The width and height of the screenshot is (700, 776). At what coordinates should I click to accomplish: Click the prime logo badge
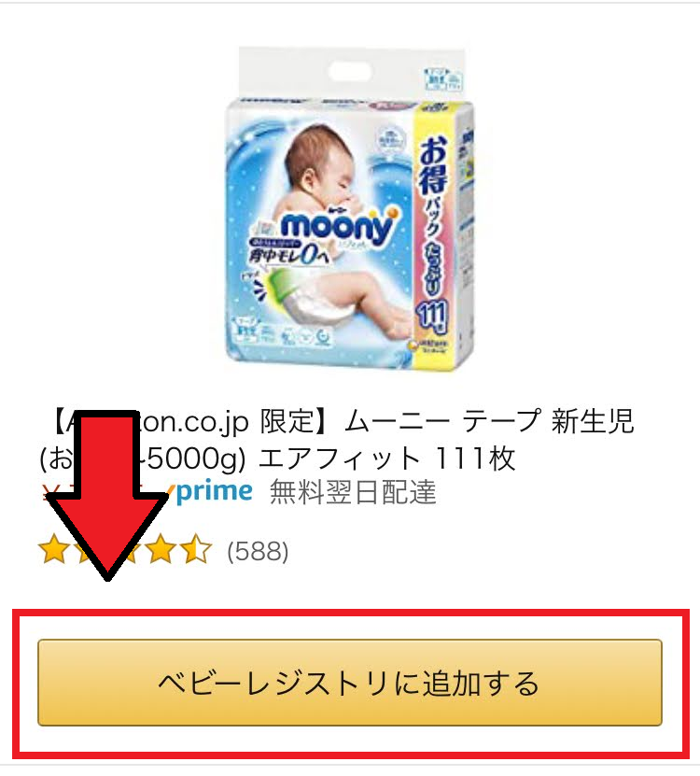click(209, 491)
